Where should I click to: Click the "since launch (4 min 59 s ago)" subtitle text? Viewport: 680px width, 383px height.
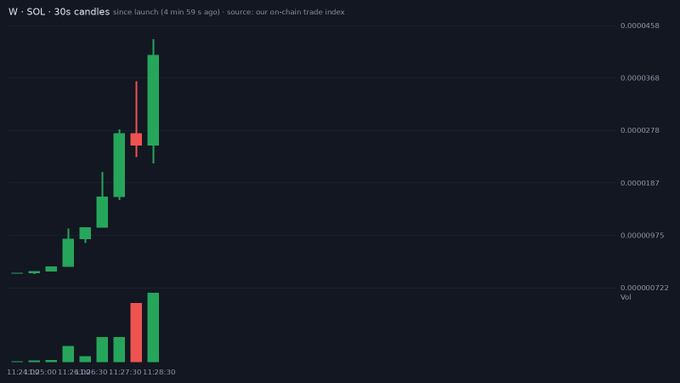[x=167, y=12]
